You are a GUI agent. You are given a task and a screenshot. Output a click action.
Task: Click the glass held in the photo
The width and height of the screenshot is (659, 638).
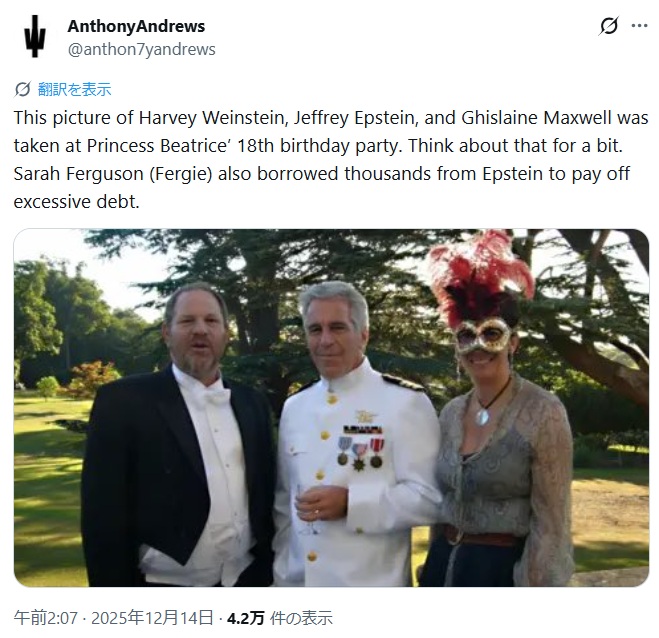(x=307, y=509)
